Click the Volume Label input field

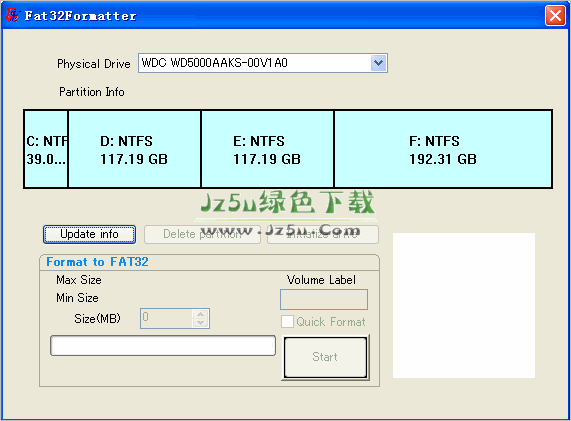point(324,299)
